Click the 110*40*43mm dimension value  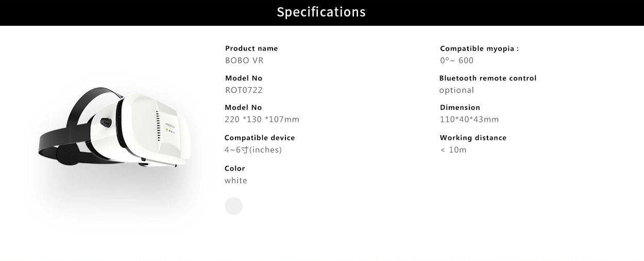(x=469, y=120)
